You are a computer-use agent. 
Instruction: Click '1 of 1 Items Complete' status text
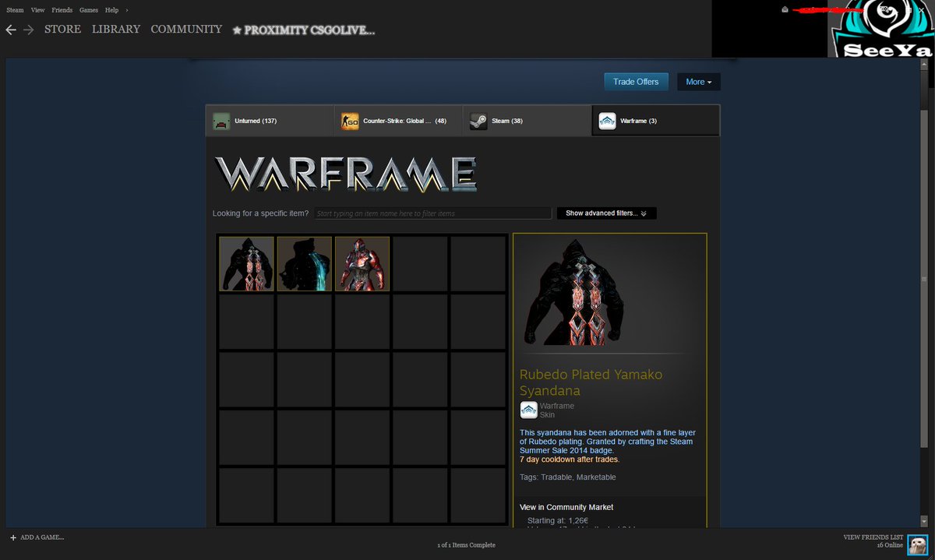click(466, 545)
